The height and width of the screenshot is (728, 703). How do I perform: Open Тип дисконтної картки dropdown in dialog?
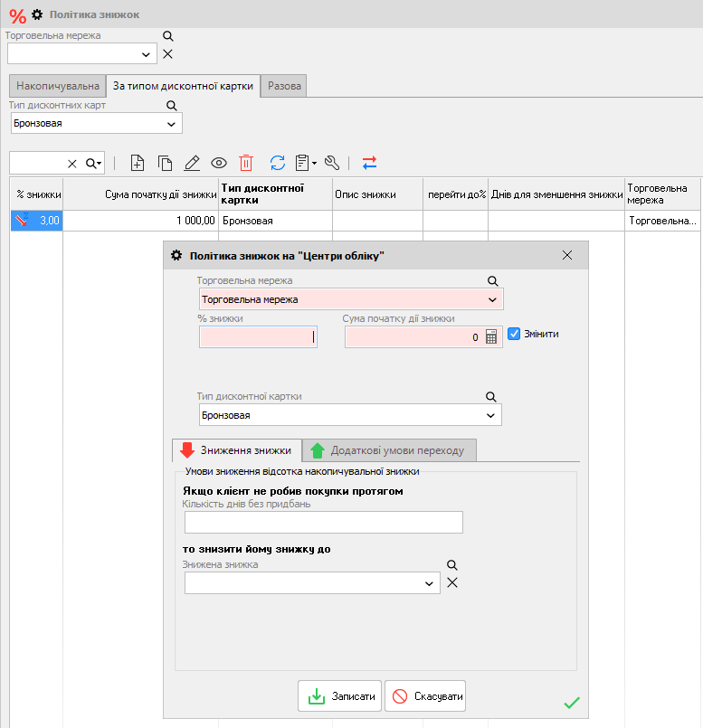[491, 415]
